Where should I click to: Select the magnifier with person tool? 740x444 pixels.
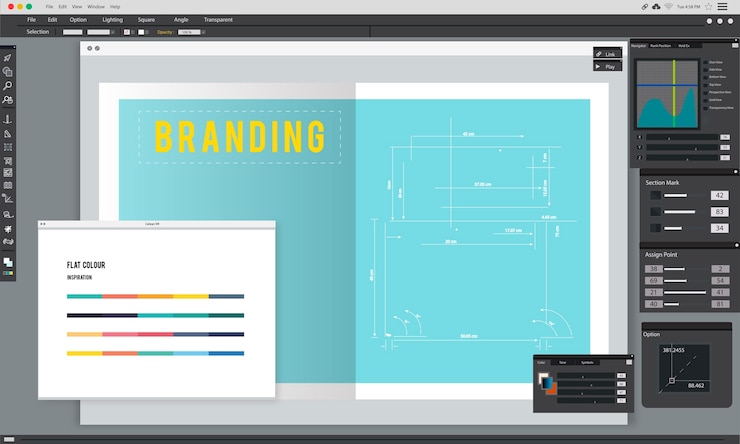(7, 100)
